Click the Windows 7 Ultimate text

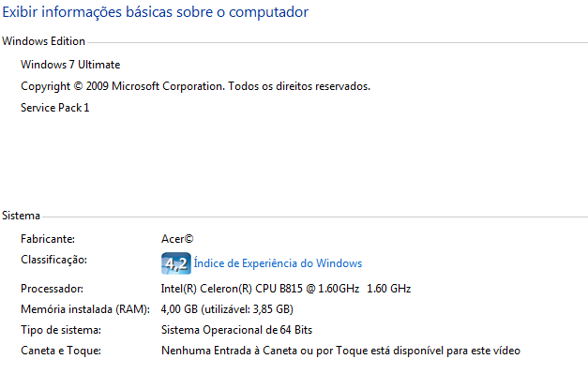coord(70,65)
